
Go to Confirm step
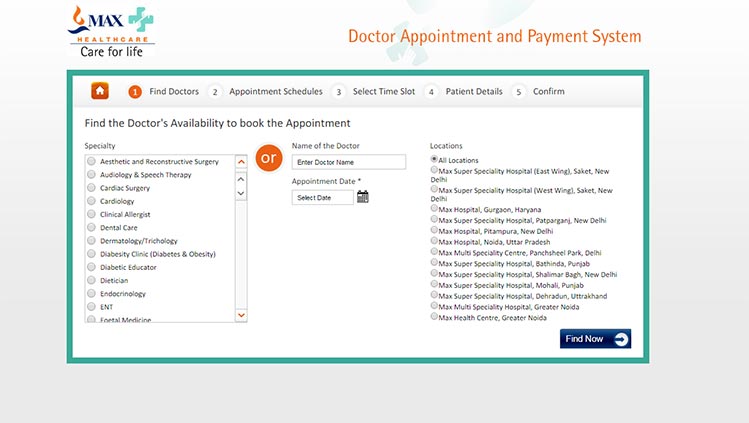pos(548,91)
